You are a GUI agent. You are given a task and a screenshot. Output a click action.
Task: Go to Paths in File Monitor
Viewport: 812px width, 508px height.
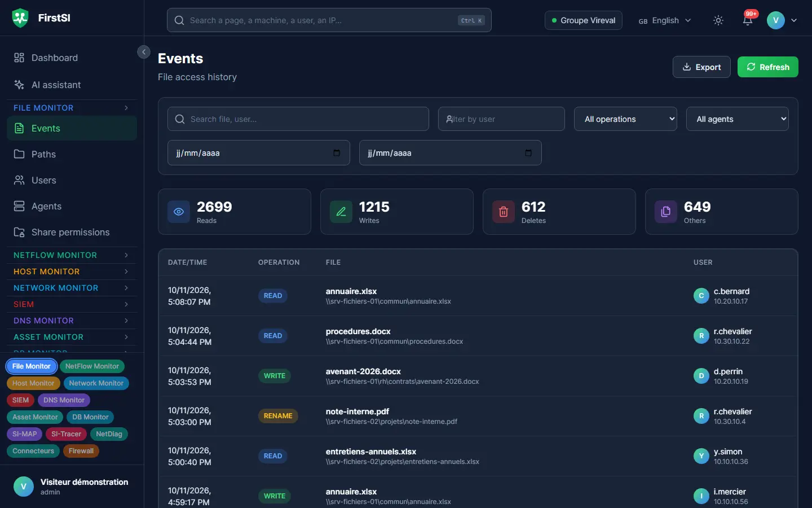click(72, 154)
